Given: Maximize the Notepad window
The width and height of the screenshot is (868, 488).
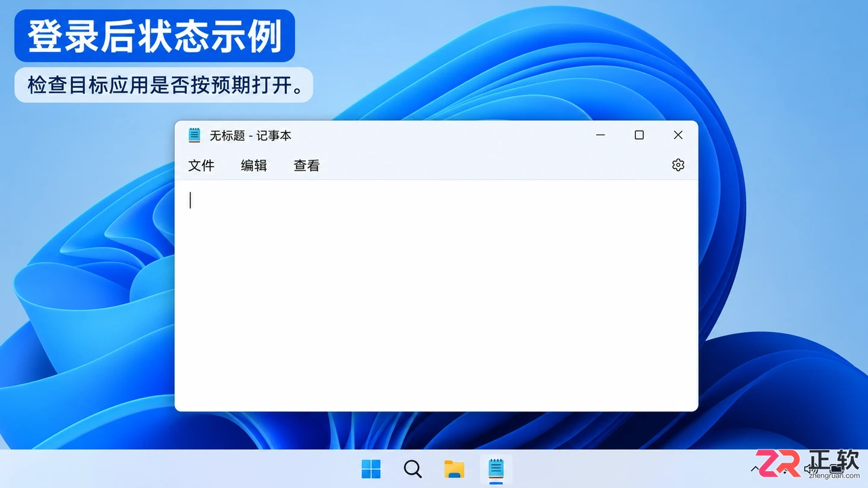Looking at the screenshot, I should pyautogui.click(x=639, y=135).
